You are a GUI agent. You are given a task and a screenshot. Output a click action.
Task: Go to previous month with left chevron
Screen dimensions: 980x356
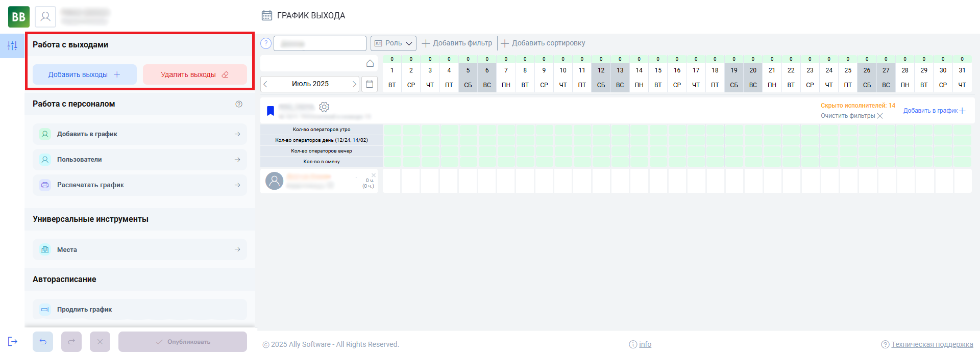pyautogui.click(x=265, y=84)
